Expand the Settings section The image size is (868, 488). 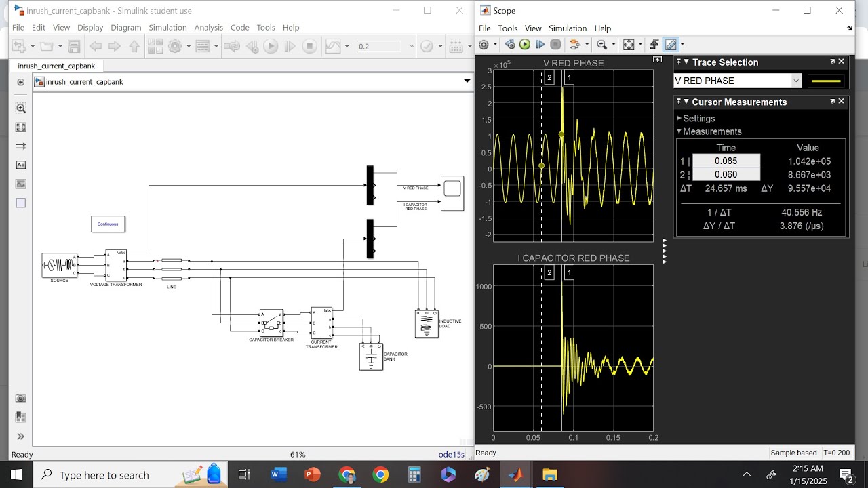pos(679,118)
